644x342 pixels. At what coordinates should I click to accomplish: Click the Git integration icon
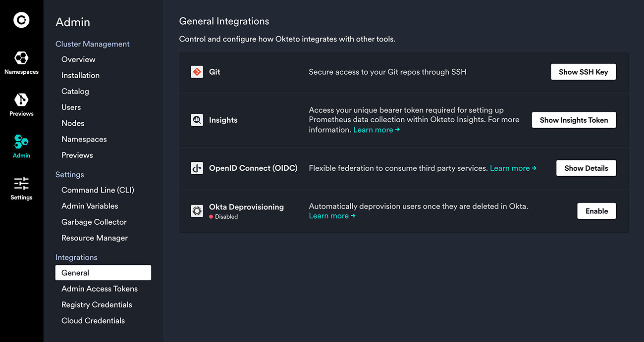click(x=197, y=71)
